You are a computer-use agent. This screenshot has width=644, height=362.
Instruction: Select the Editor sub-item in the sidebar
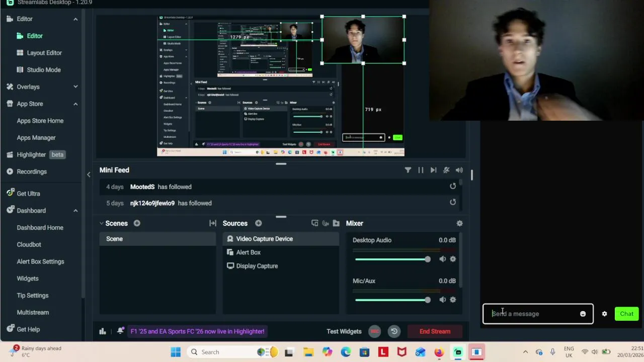[x=35, y=36]
